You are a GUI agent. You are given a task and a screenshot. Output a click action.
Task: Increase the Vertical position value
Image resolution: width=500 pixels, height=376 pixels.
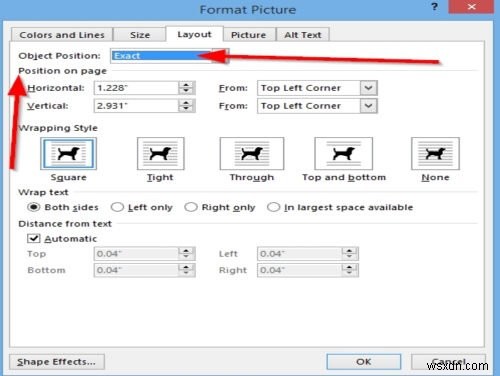pos(186,103)
